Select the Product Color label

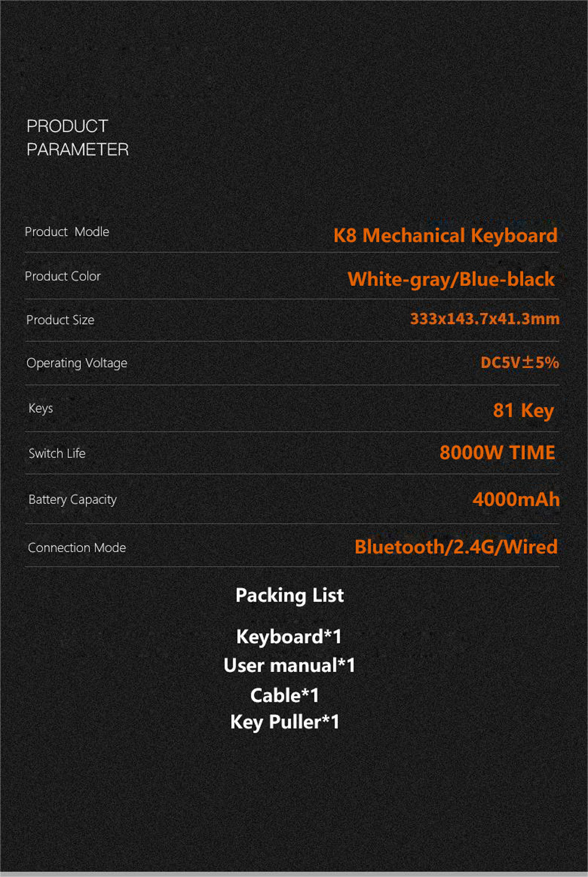[x=63, y=276]
